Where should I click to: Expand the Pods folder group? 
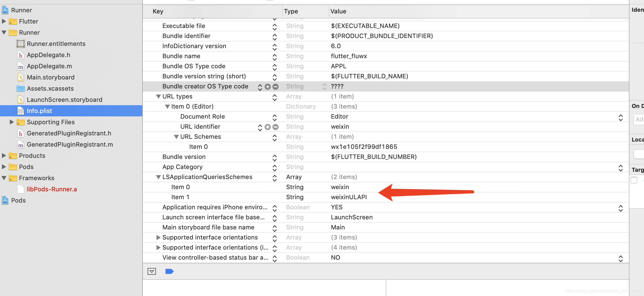click(4, 167)
